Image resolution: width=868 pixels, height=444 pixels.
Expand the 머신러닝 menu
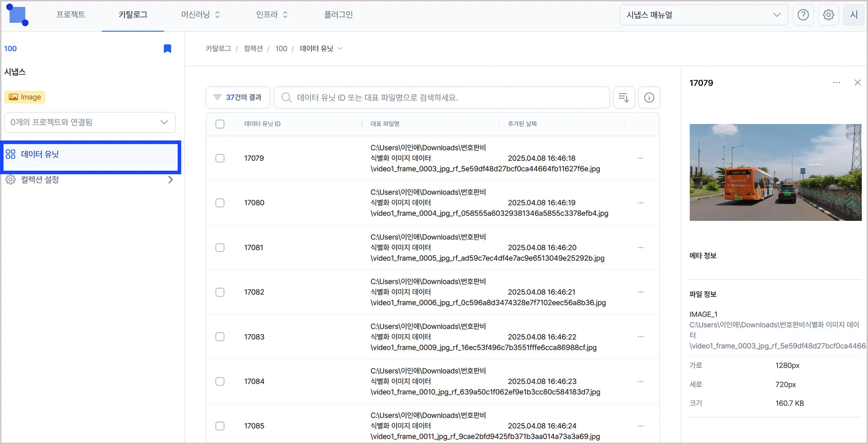200,15
